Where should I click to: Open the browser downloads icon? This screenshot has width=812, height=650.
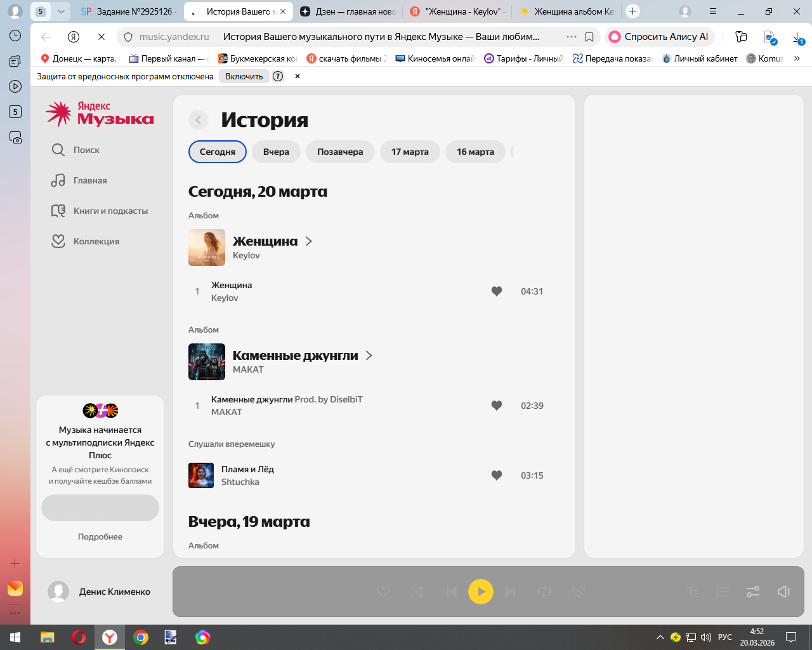click(x=798, y=37)
